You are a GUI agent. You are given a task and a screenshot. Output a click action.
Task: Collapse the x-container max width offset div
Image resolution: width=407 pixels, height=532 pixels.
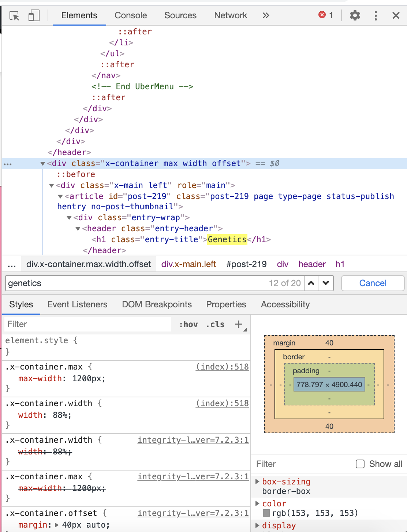point(43,164)
